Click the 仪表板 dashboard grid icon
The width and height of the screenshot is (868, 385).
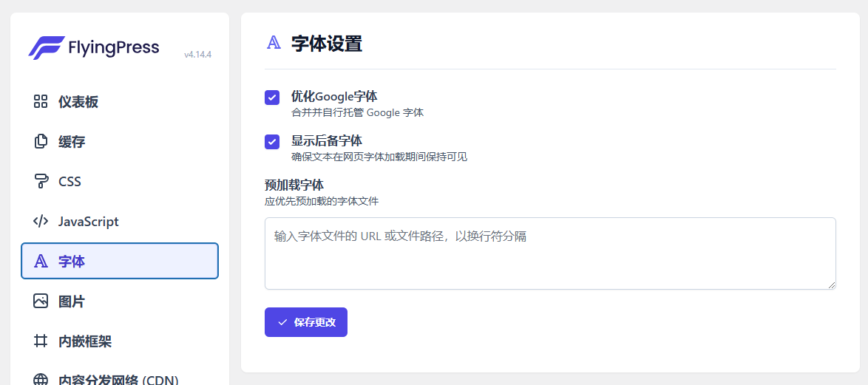[x=41, y=102]
